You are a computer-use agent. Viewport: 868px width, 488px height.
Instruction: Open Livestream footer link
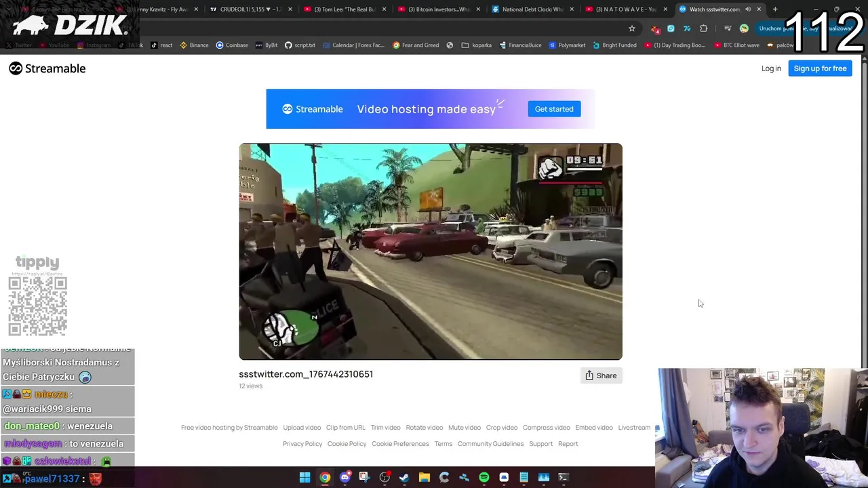(634, 428)
